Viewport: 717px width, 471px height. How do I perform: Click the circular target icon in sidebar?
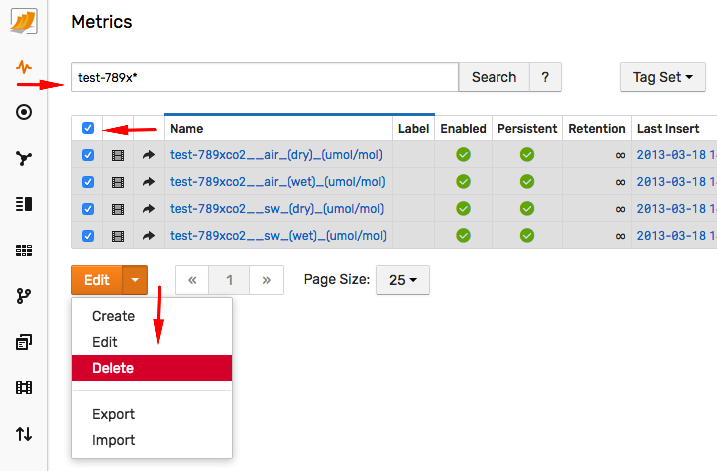pyautogui.click(x=24, y=112)
